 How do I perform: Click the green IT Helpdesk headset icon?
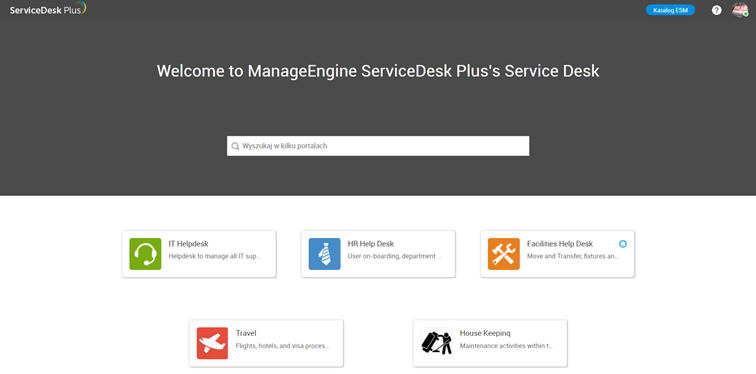(145, 254)
